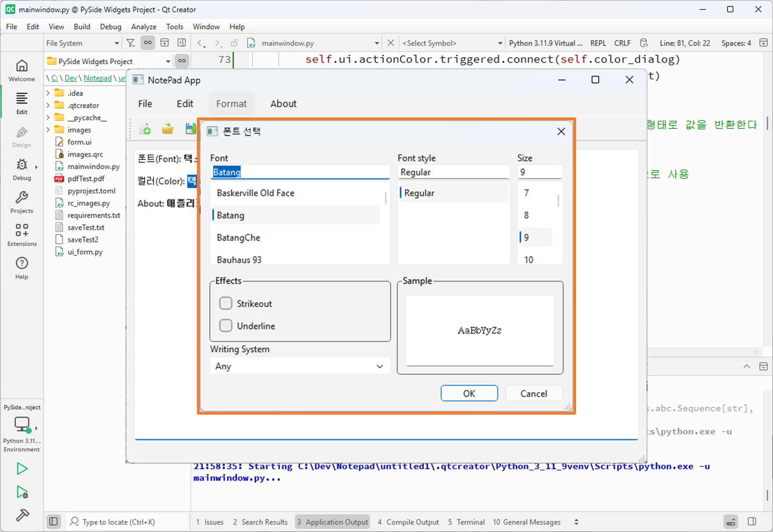This screenshot has height=532, width=773.
Task: Open Extensions mode in sidebar
Action: coord(22,235)
